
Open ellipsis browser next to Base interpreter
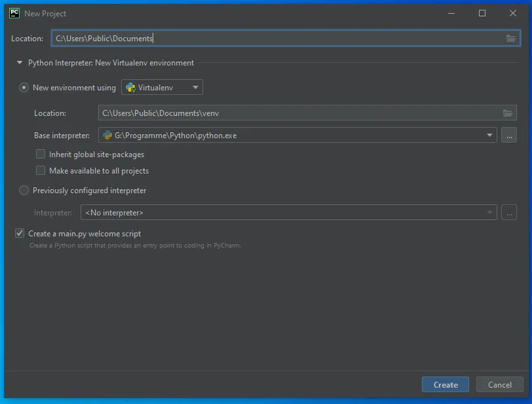(508, 135)
